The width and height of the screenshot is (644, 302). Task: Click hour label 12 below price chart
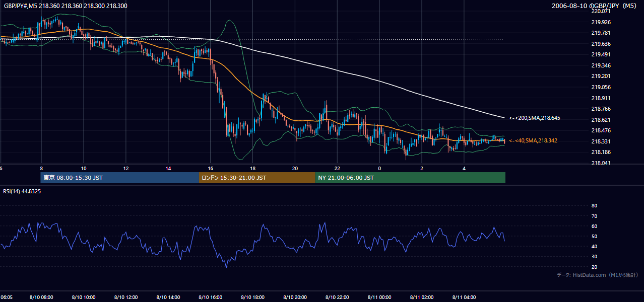126,168
